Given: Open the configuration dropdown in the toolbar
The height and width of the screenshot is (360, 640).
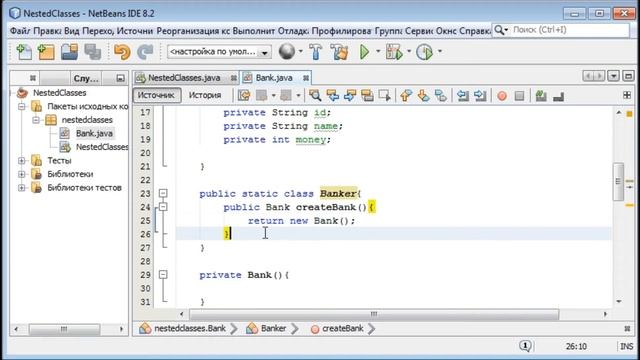Looking at the screenshot, I should point(219,52).
